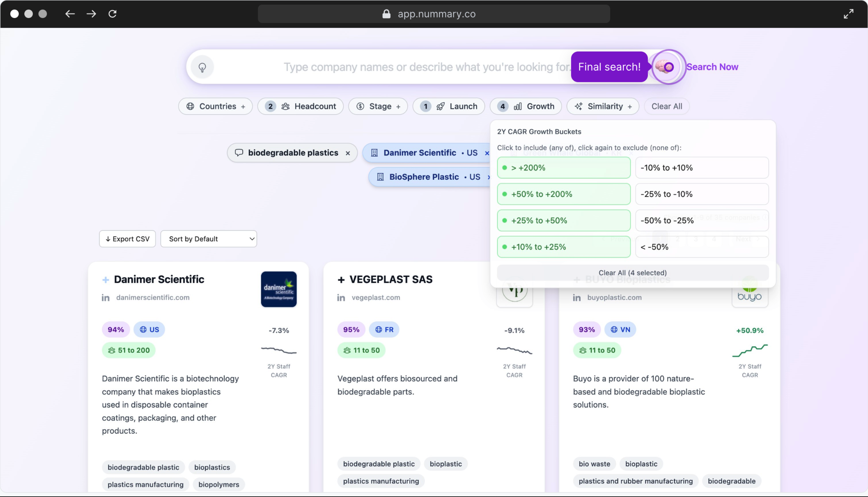This screenshot has width=868, height=497.
Task: Select the -10% to +10% growth bucket
Action: pyautogui.click(x=702, y=167)
